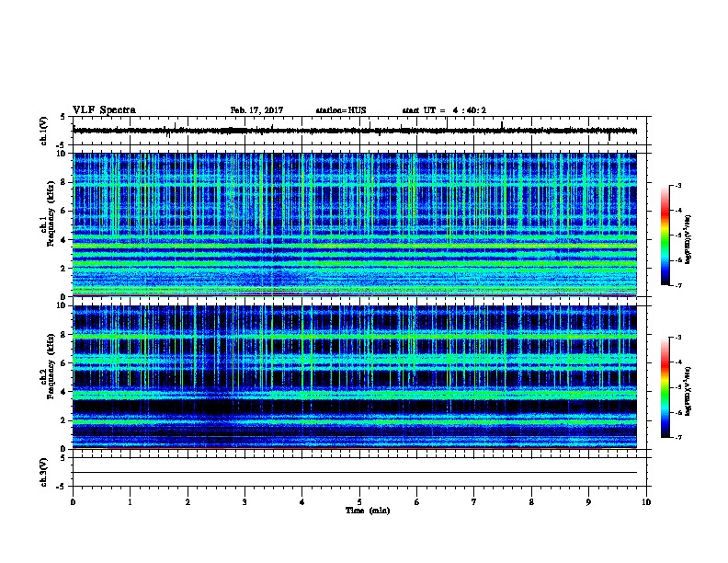This screenshot has height=563, width=728.
Task: Click the "station=HUS" header label
Action: coord(341,110)
